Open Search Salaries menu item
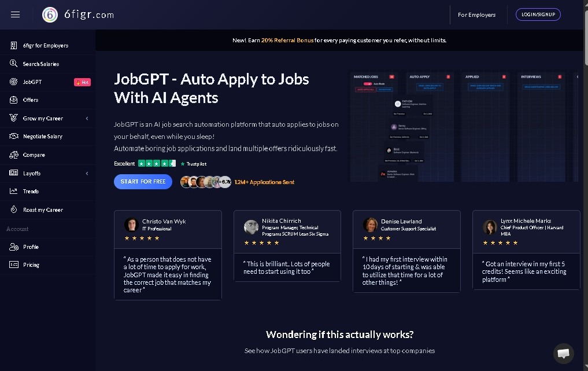The height and width of the screenshot is (371, 588). [47, 64]
